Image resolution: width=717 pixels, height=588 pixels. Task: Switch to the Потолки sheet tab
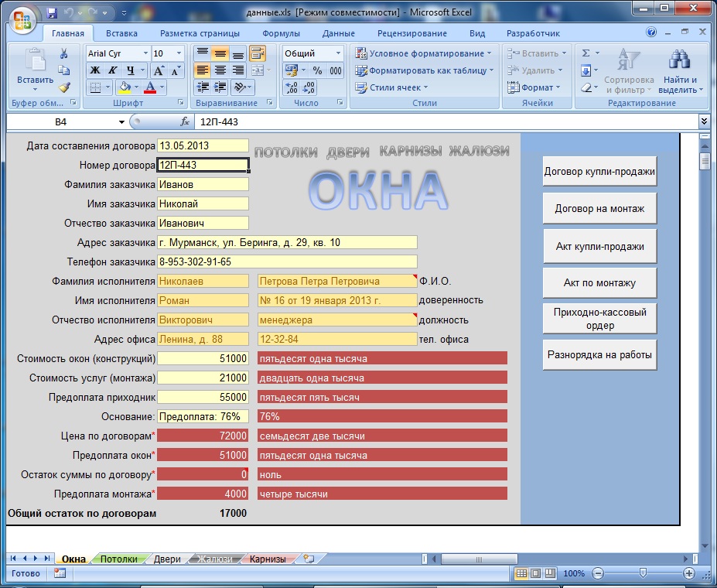(119, 559)
